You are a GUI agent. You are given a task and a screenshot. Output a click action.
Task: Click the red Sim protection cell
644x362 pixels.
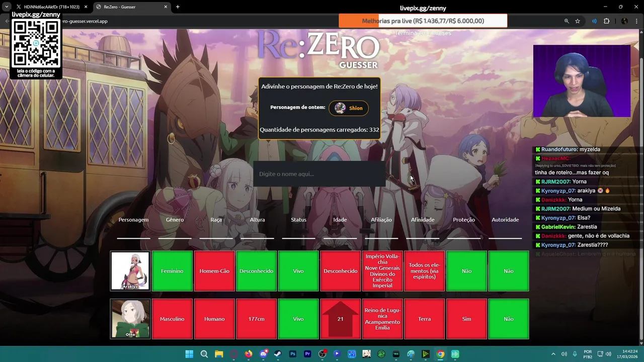tap(466, 319)
